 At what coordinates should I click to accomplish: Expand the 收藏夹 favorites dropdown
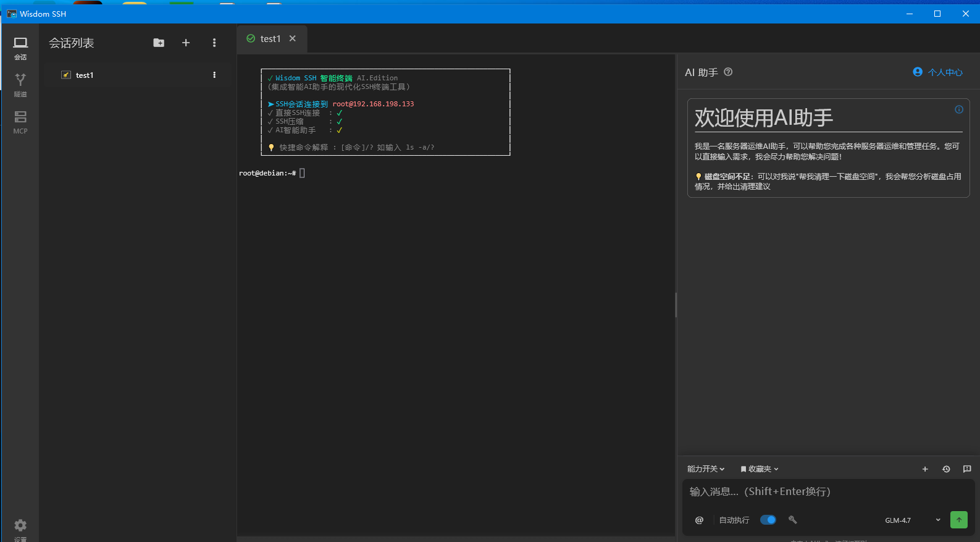(x=760, y=469)
